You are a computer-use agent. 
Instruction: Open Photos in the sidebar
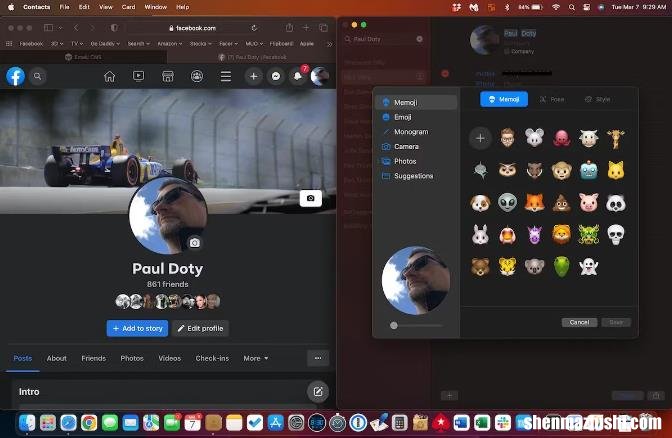(416, 161)
